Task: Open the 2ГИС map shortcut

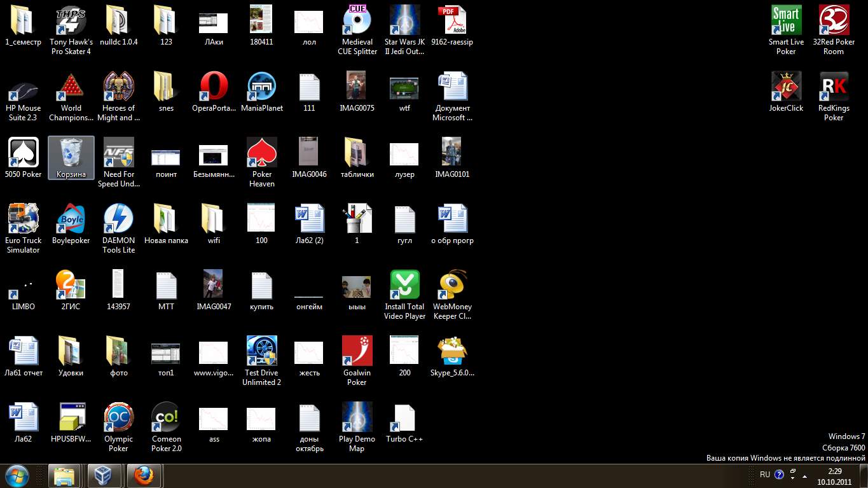Action: click(x=71, y=285)
